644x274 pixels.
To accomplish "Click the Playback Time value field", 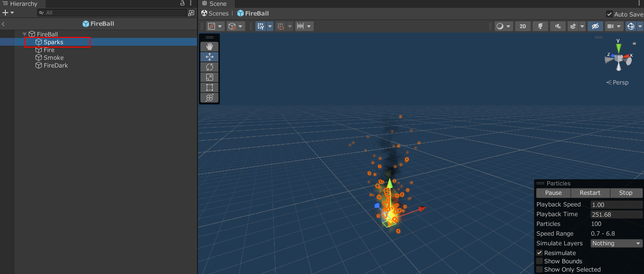I will (617, 215).
